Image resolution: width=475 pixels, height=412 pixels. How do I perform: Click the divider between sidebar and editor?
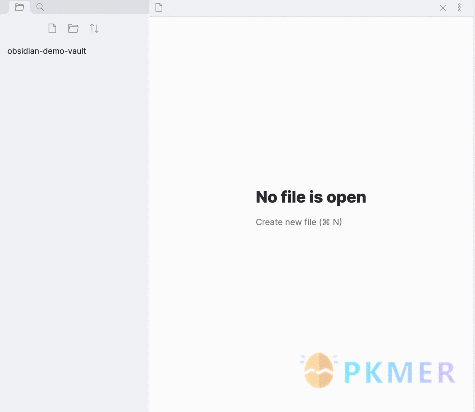coord(149,213)
